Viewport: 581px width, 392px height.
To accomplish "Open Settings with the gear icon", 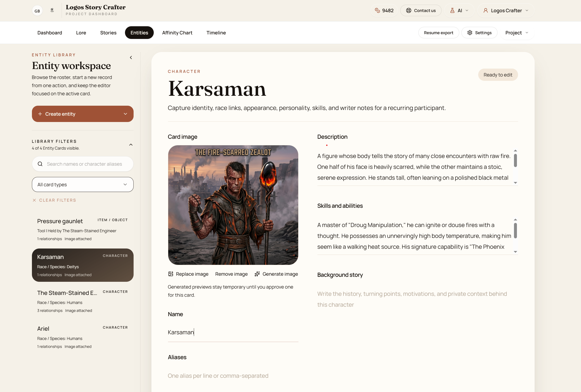I will [x=479, y=33].
